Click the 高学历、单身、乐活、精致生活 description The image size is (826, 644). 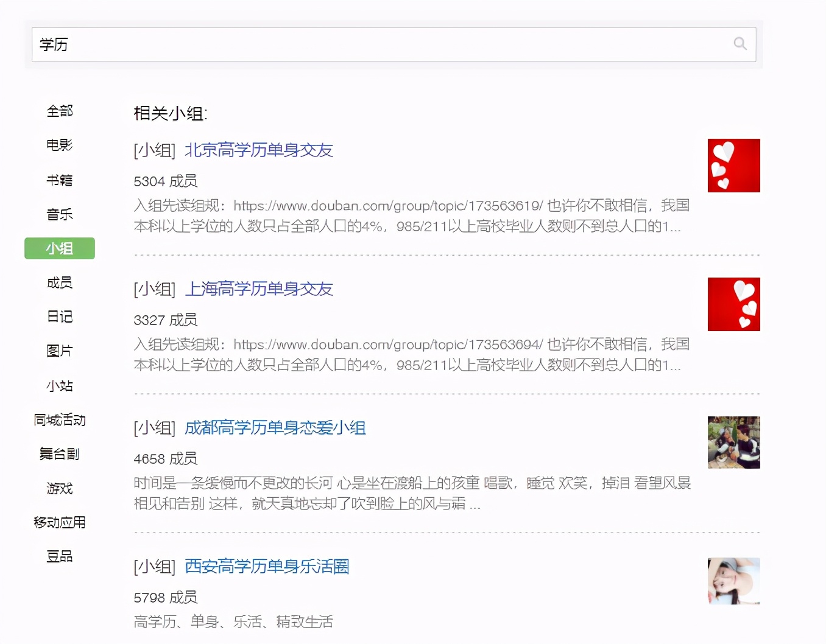pos(233,622)
